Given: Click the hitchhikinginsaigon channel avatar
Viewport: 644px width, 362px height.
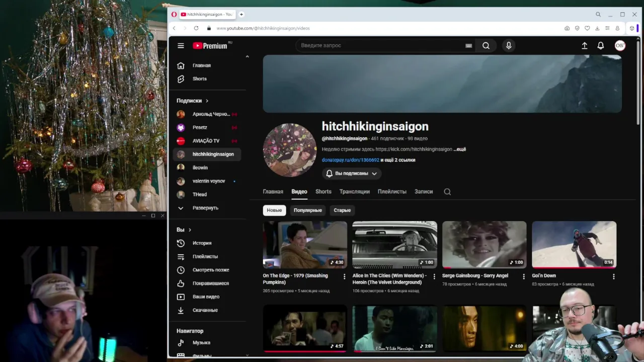Looking at the screenshot, I should 289,150.
